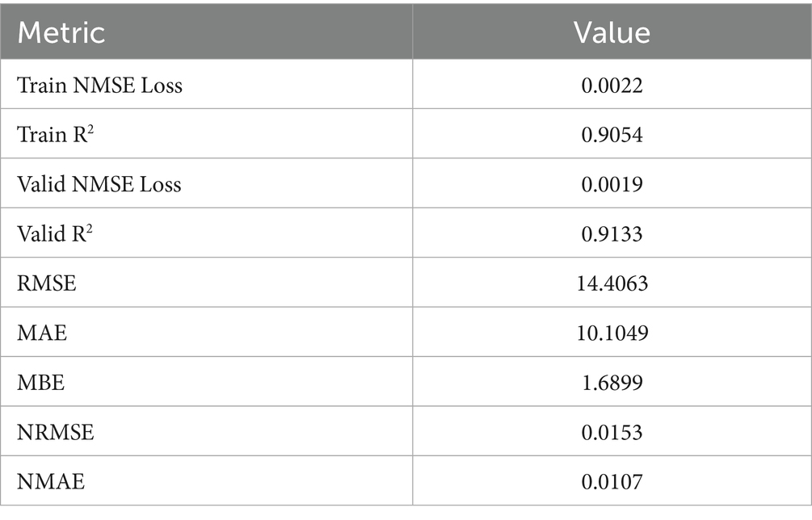Click the NRMSE metric label

click(56, 432)
